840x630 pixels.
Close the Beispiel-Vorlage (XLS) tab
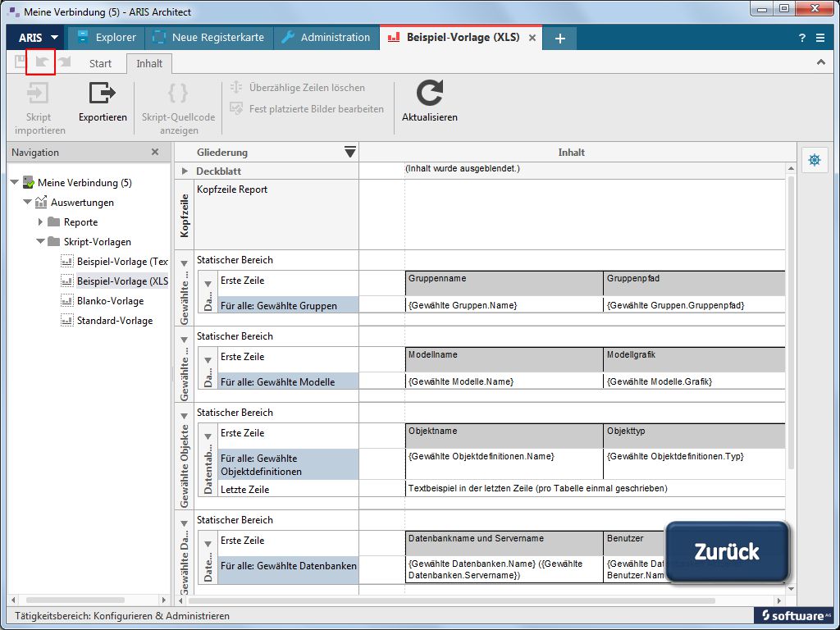532,38
